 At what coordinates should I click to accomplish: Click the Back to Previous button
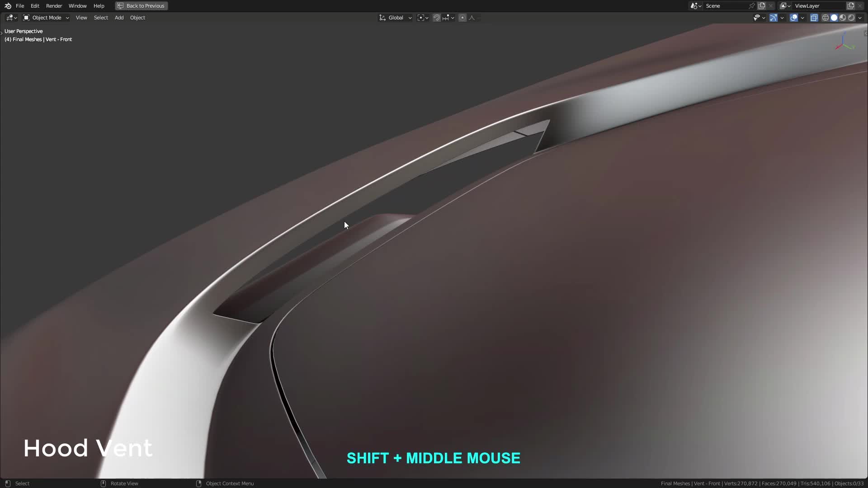(x=141, y=6)
